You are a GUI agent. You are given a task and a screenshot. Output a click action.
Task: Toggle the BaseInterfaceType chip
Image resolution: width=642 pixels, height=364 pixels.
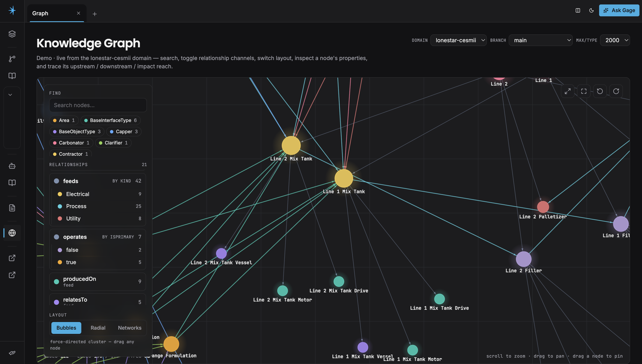coord(110,120)
